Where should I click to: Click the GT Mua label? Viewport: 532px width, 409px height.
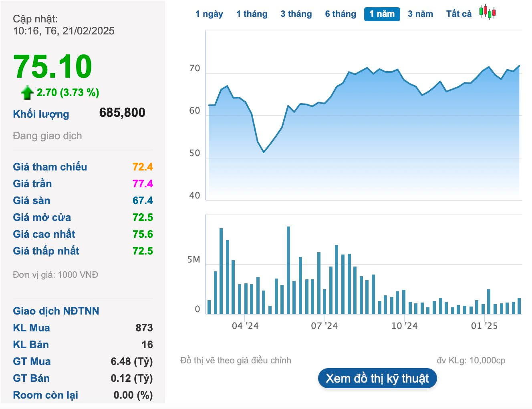[32, 361]
